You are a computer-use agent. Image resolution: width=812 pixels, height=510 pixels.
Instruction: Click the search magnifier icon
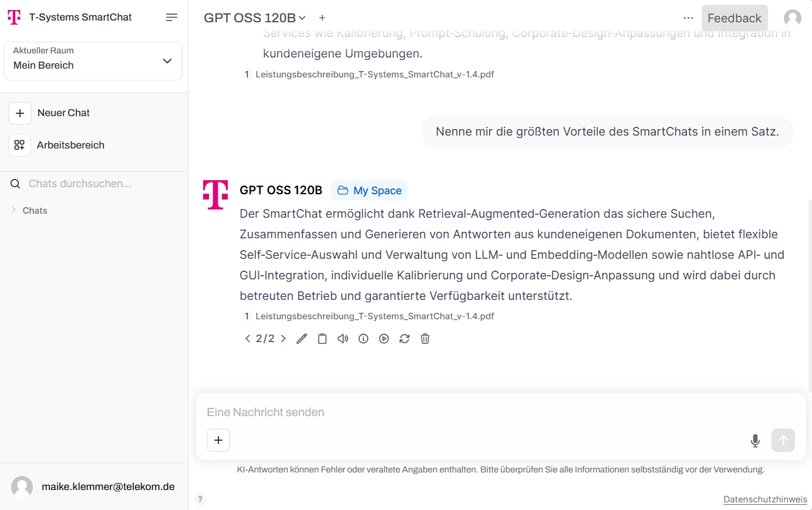click(x=16, y=184)
